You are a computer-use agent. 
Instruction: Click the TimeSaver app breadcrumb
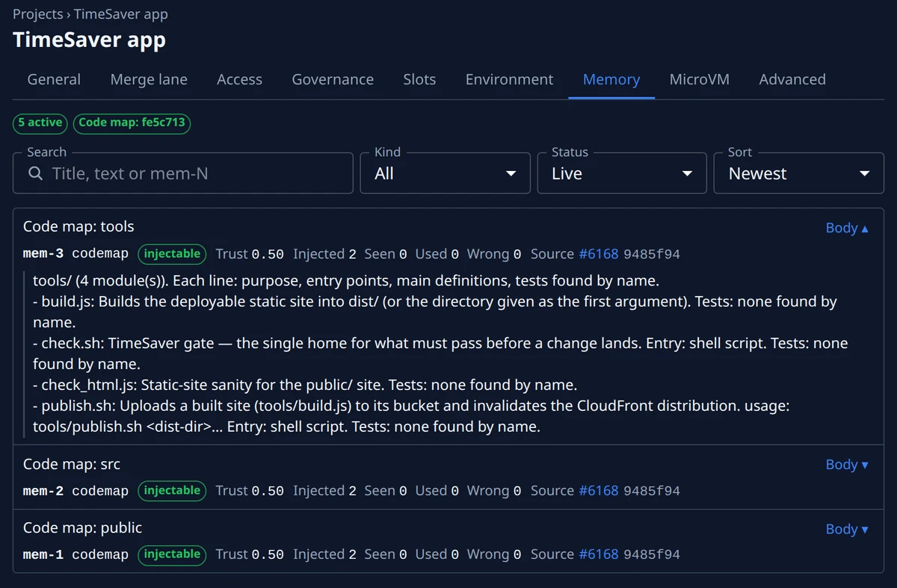[120, 14]
